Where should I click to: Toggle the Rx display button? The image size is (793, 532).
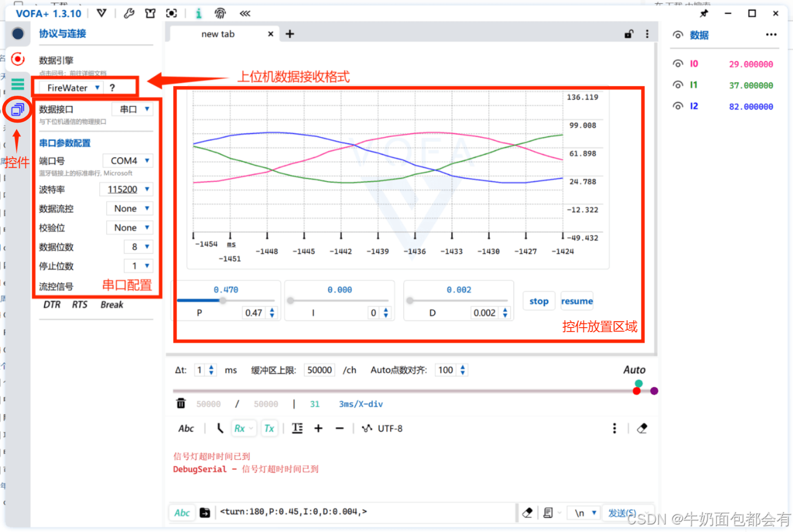click(240, 428)
